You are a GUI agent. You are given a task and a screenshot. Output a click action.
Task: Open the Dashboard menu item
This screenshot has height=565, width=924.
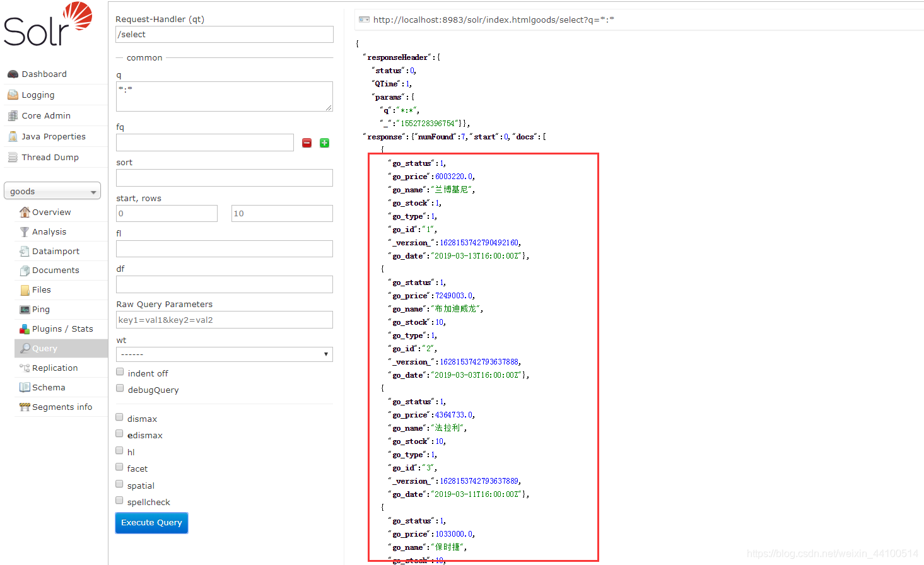point(44,74)
